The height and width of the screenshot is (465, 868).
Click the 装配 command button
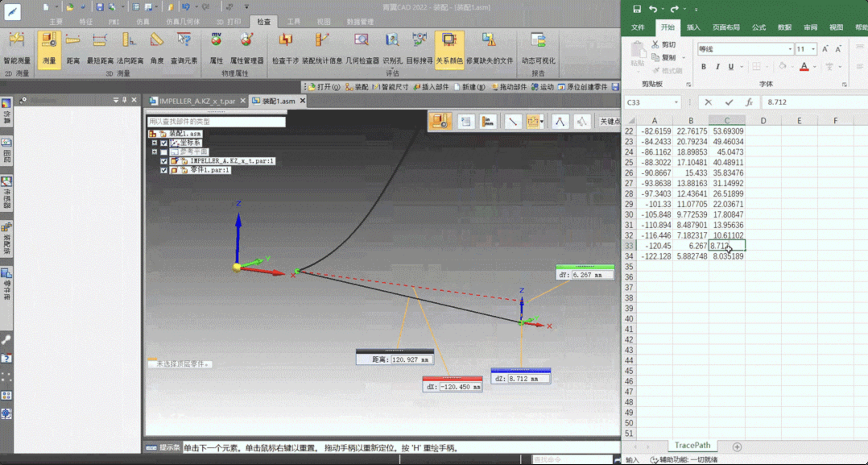pos(357,87)
